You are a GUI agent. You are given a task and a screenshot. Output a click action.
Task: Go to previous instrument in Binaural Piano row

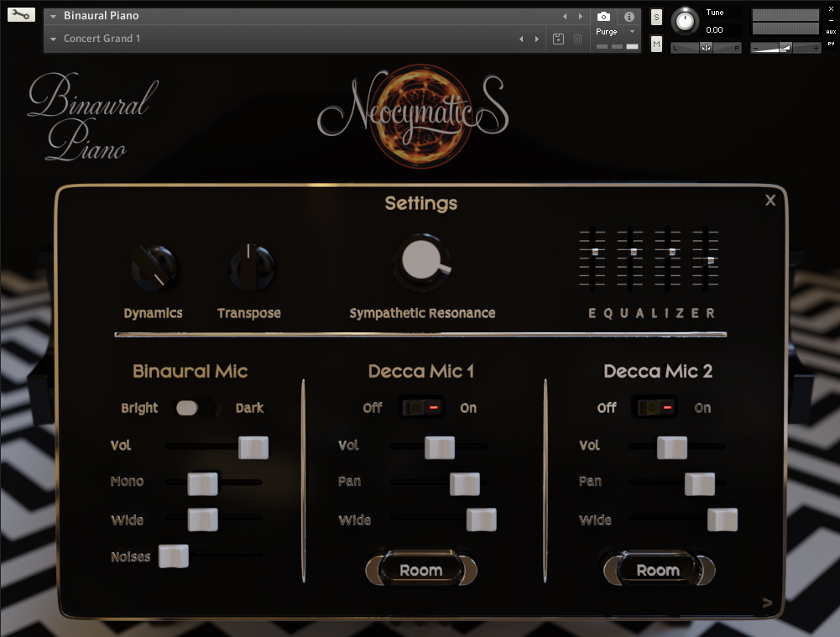565,16
